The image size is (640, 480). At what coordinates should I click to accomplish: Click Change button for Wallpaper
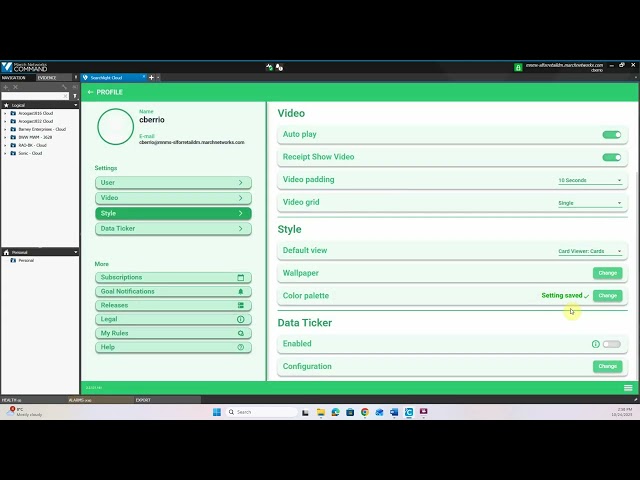click(x=607, y=273)
